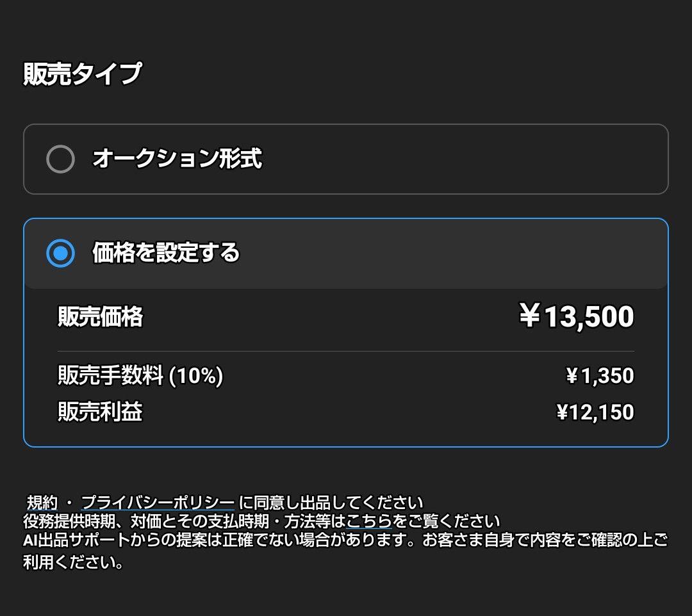Click the 利用ください。 closing text
Image resolution: width=692 pixels, height=616 pixels.
(74, 563)
